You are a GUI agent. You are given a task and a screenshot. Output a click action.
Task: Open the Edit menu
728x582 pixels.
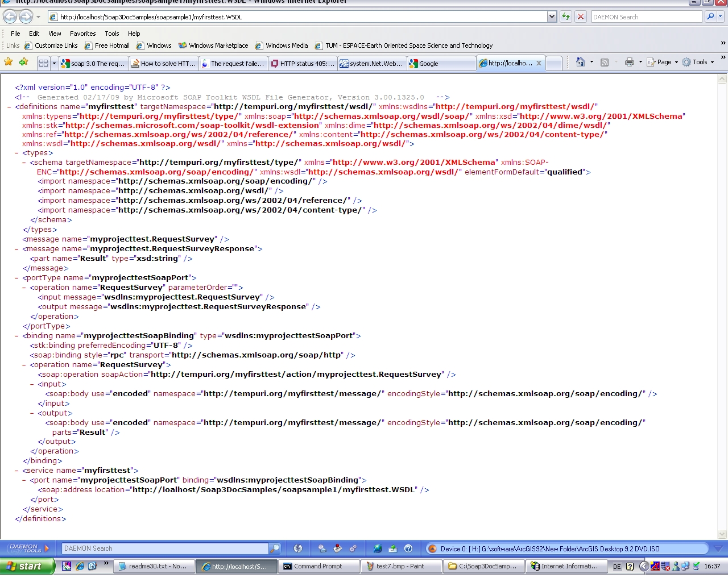pyautogui.click(x=34, y=34)
